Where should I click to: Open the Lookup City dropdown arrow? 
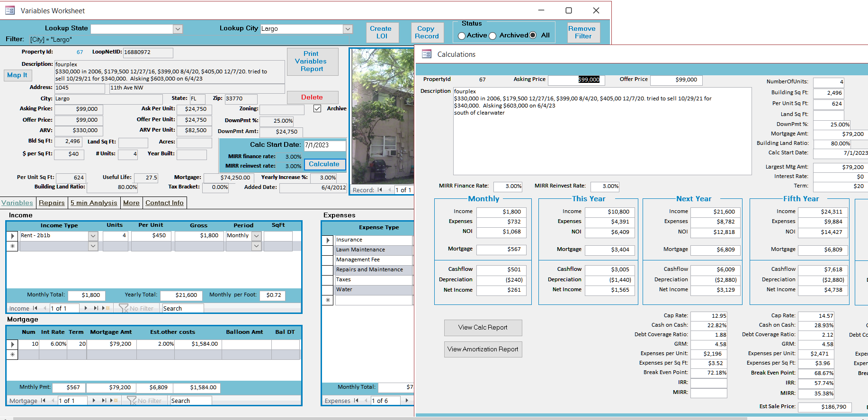[348, 29]
